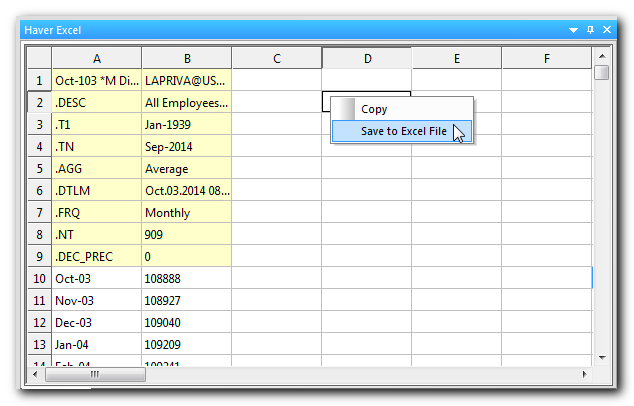Select the row 1 header

click(39, 80)
